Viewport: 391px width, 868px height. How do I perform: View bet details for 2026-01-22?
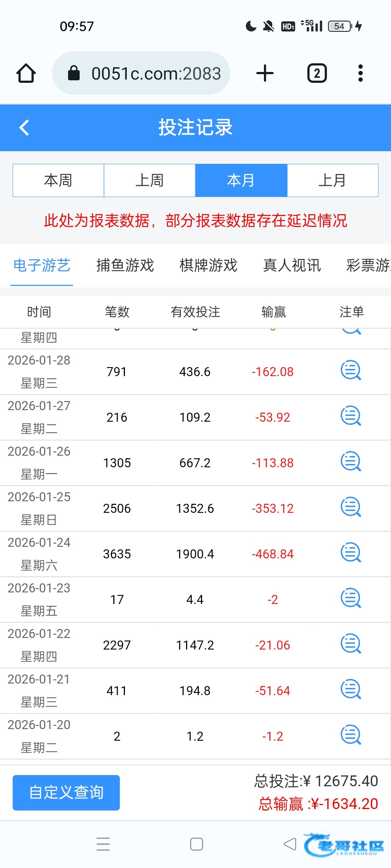[350, 644]
